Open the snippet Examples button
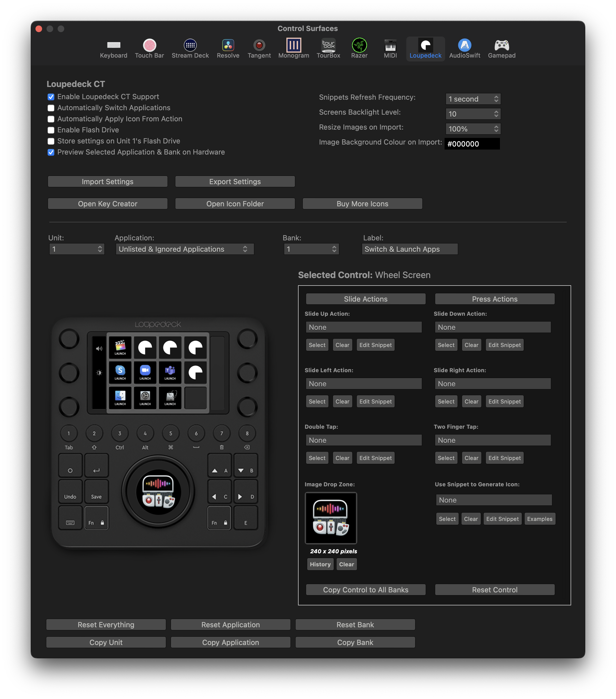 (x=540, y=519)
